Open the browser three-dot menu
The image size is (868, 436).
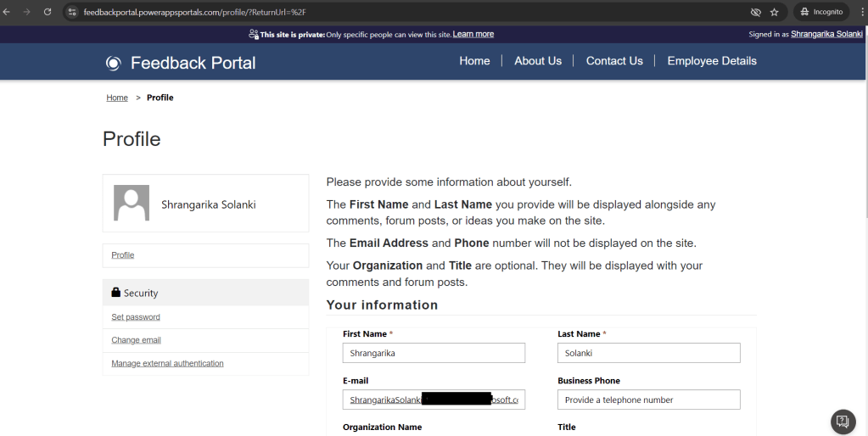[859, 12]
